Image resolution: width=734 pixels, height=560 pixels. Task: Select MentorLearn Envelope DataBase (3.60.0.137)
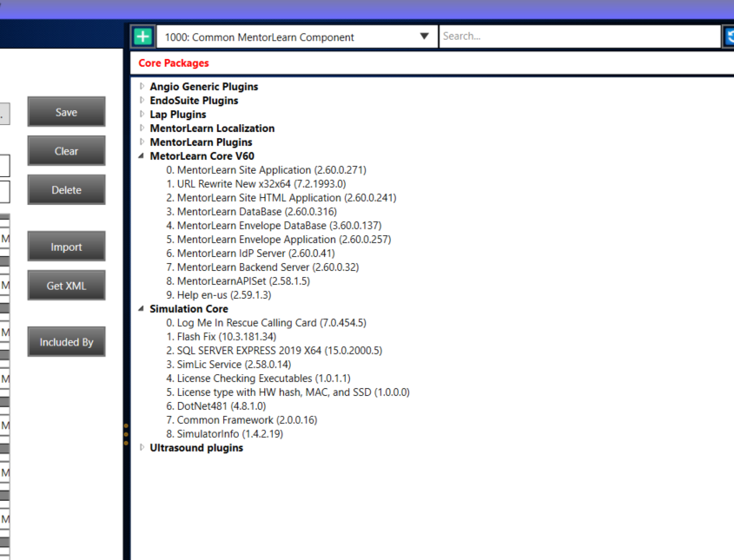pyautogui.click(x=274, y=226)
